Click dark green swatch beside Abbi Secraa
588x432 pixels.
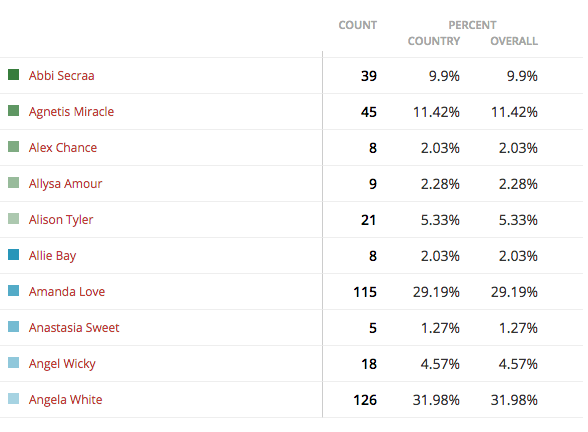(x=14, y=75)
